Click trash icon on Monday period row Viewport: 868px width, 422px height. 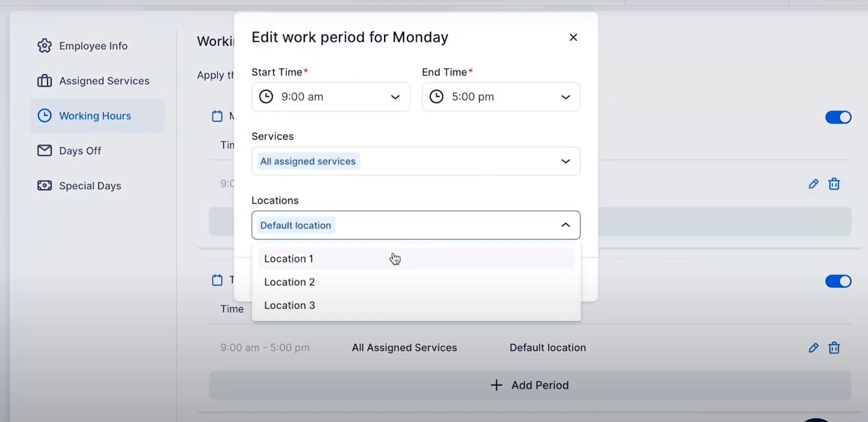[834, 184]
